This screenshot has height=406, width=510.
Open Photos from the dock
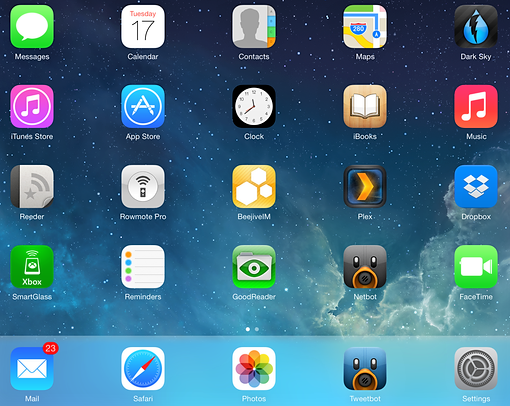pyautogui.click(x=254, y=369)
